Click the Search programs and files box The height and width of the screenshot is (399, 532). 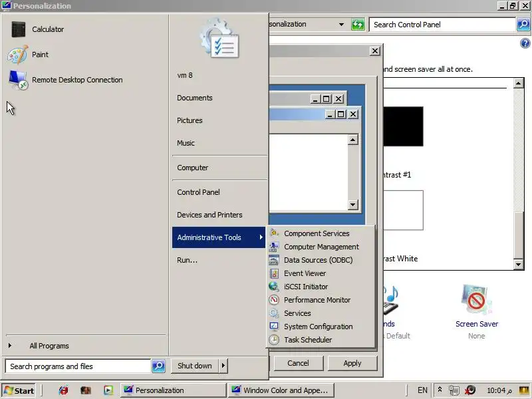click(78, 366)
